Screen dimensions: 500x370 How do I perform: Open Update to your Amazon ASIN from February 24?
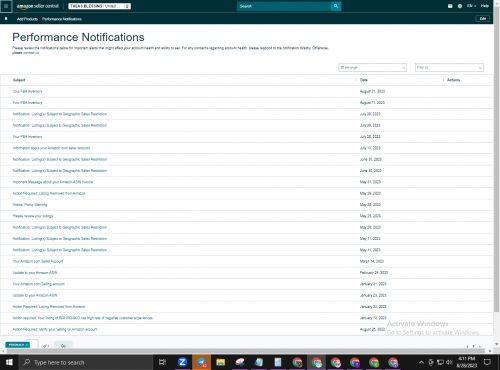coord(35,273)
